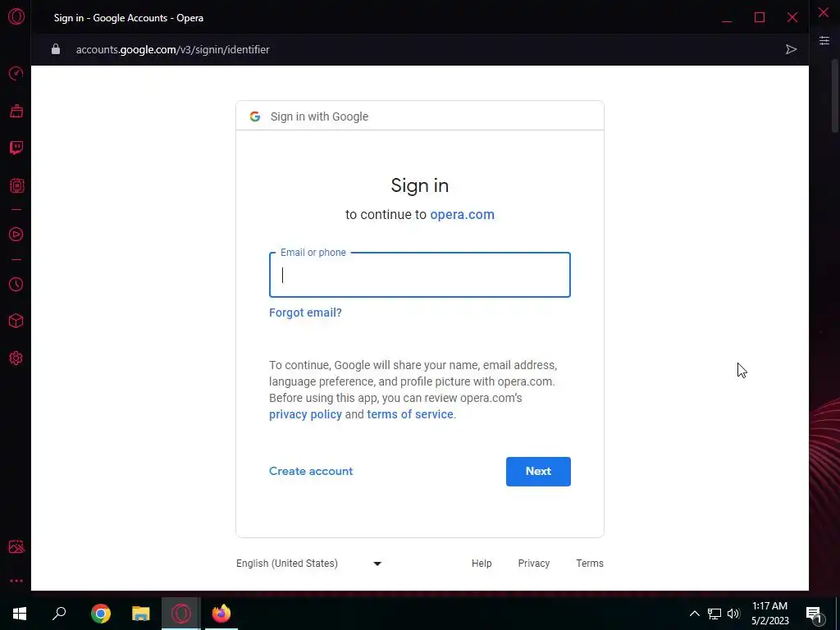The image size is (840, 630).
Task: Click the Google G logo
Action: (255, 116)
